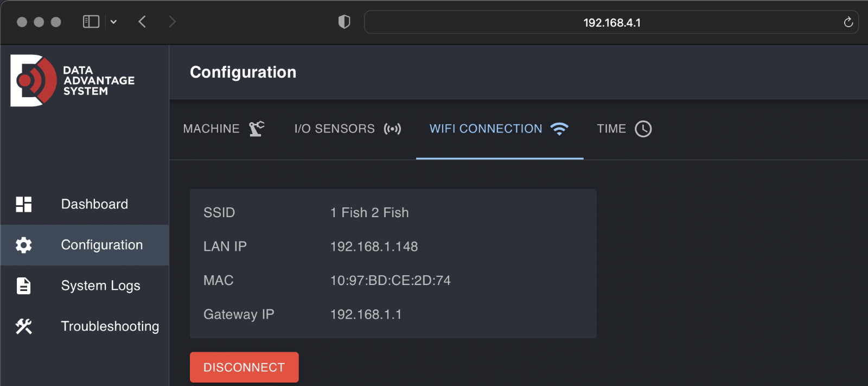The height and width of the screenshot is (386, 868).
Task: Click the browser privacy shield icon
Action: 344,22
